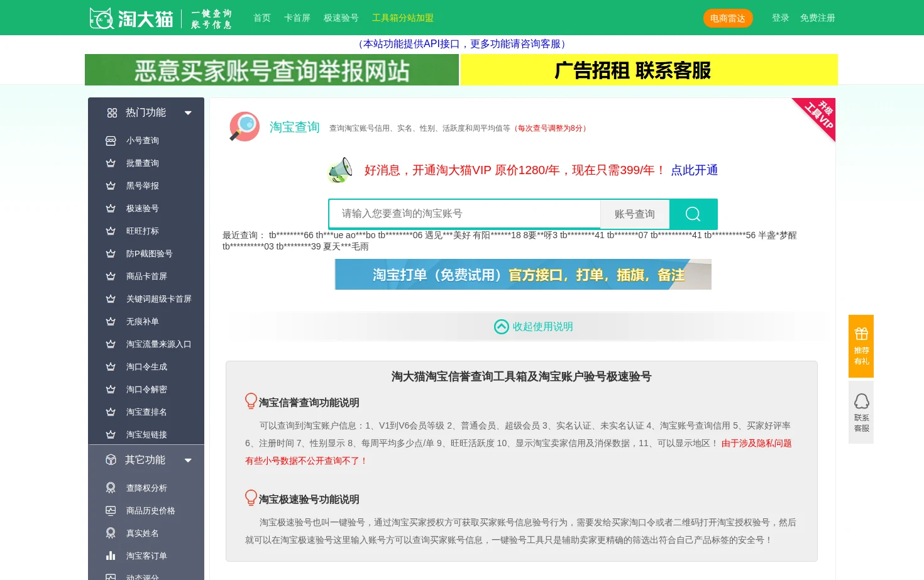
Task: Click the 免费注册 link
Action: pos(818,18)
